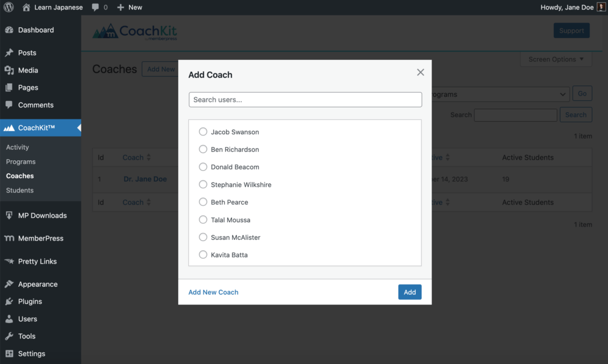Open the Media library icon
Image resolution: width=608 pixels, height=364 pixels.
click(9, 70)
